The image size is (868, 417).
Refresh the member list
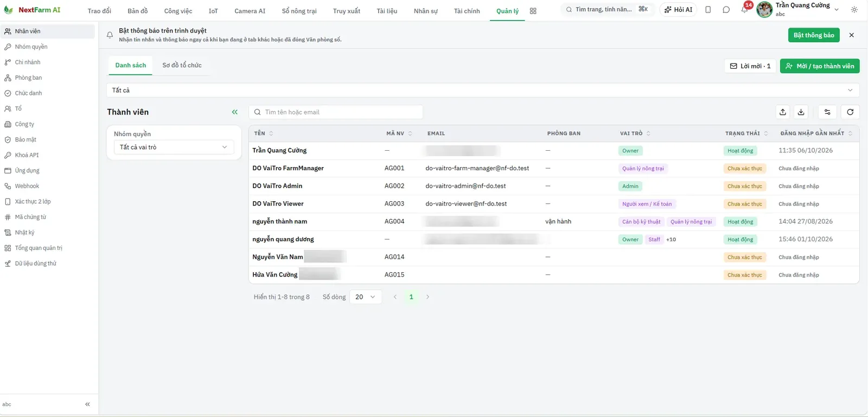pyautogui.click(x=850, y=112)
